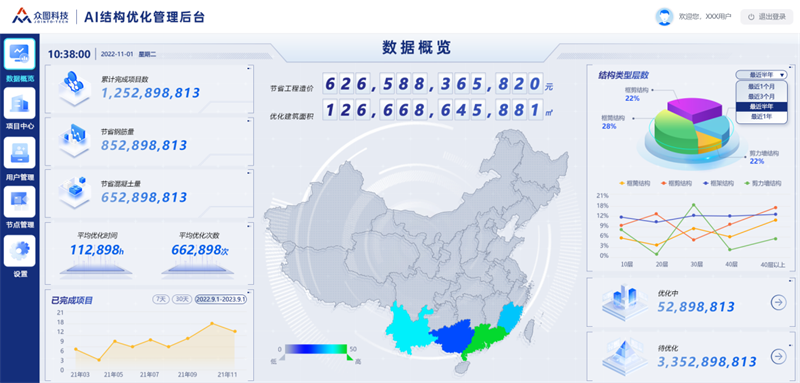Click the 众图科技 logo

[40, 16]
